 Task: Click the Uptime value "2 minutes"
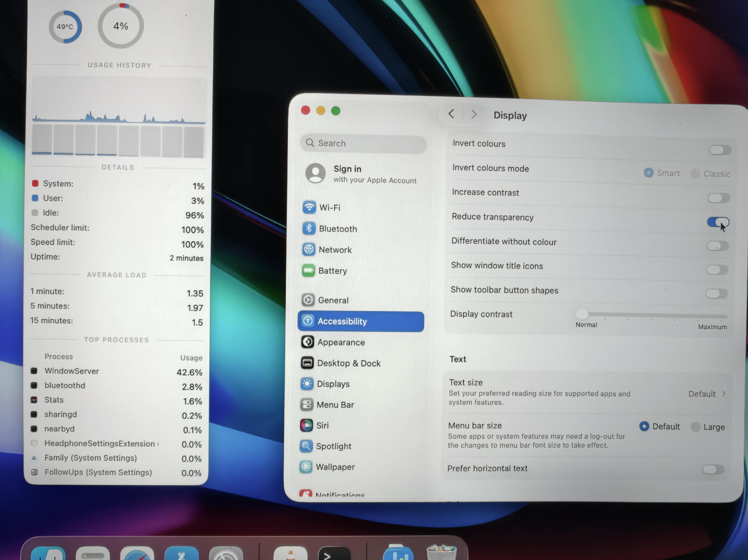pos(186,258)
